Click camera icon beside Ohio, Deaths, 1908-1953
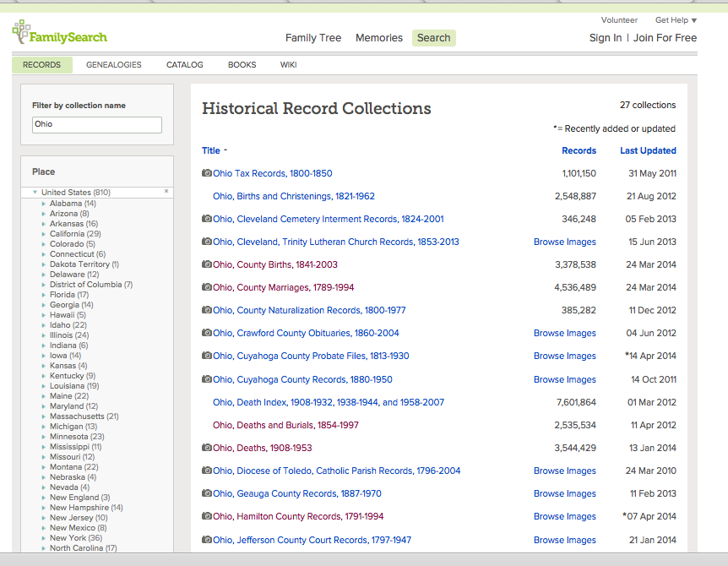Image resolution: width=728 pixels, height=566 pixels. [x=207, y=448]
